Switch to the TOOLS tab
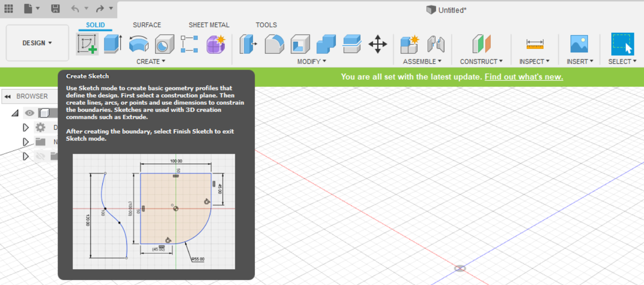This screenshot has width=644, height=285. coord(266,25)
